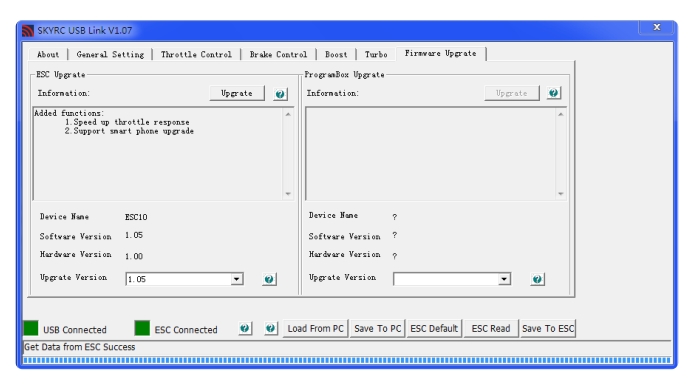The height and width of the screenshot is (385, 694).
Task: Click Load From PC button
Action: point(315,329)
